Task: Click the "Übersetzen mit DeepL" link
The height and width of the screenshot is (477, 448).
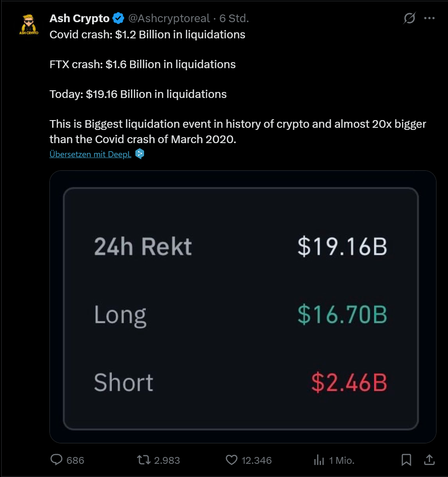Action: pos(90,154)
